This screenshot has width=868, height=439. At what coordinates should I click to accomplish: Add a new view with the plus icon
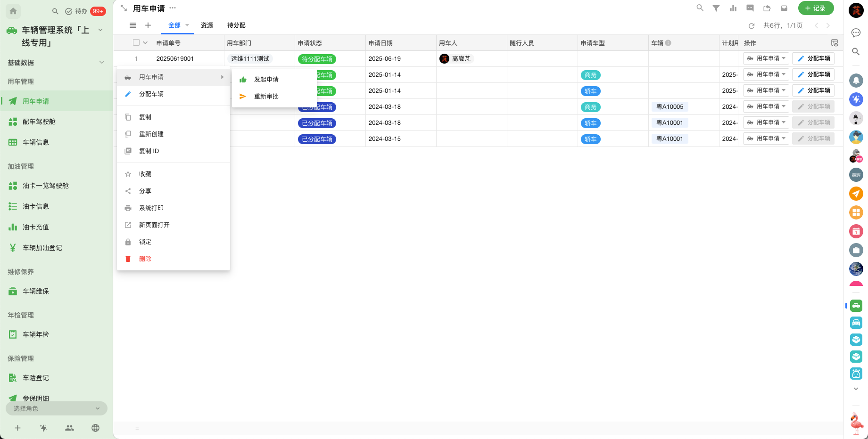click(x=148, y=25)
